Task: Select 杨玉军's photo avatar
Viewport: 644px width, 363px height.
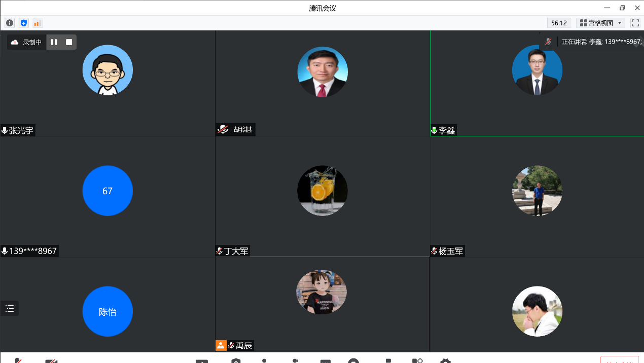Action: [x=537, y=191]
